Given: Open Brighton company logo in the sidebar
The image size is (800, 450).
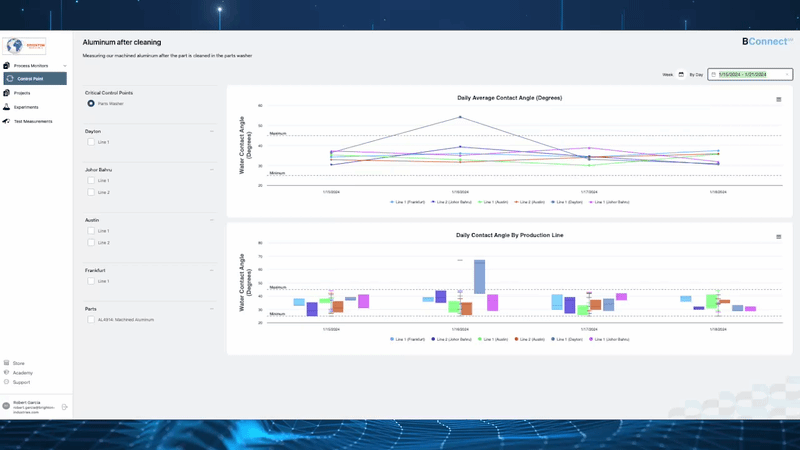Looking at the screenshot, I should click(24, 46).
